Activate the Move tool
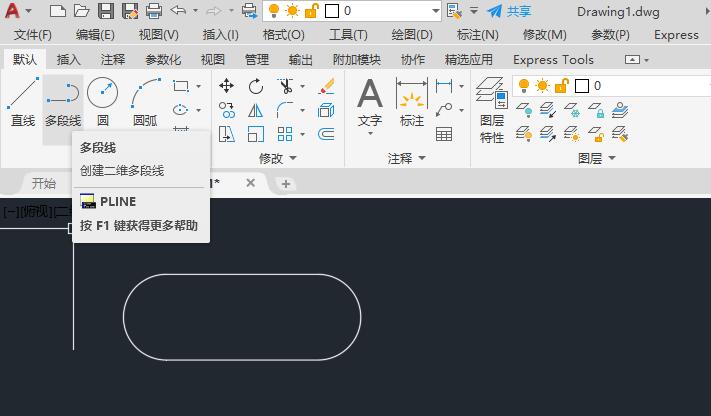This screenshot has height=416, width=711. (226, 86)
